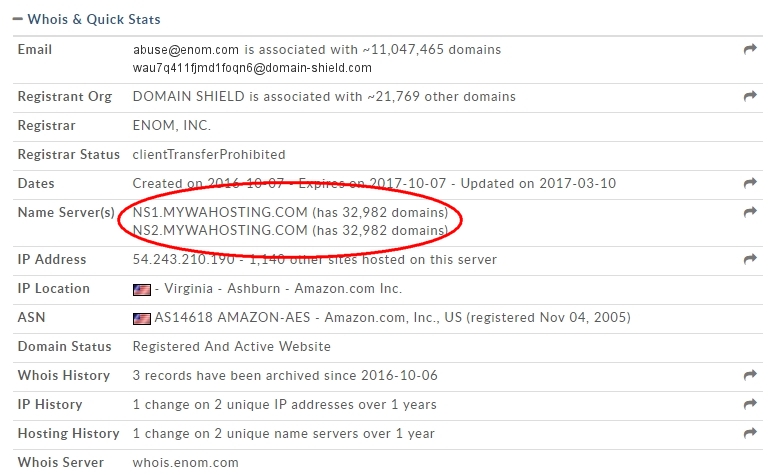Image resolution: width=780 pixels, height=475 pixels.
Task: Open the arrow icon in Dates row
Action: (x=750, y=183)
